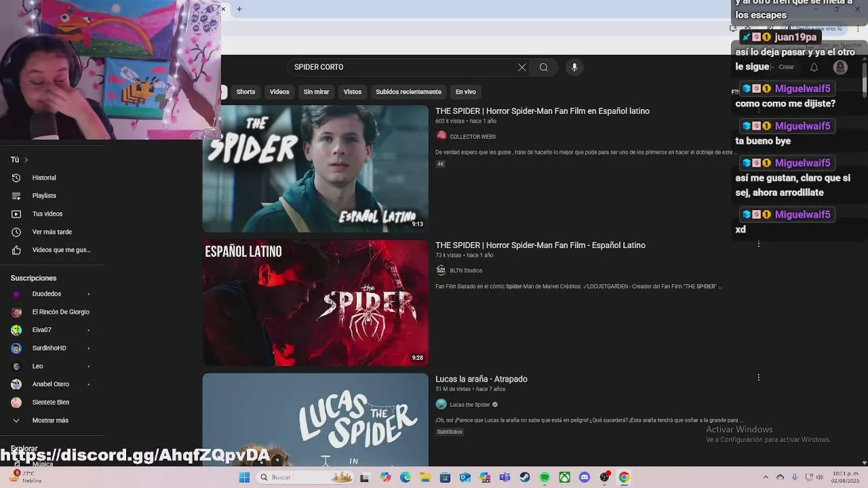Visit Lucas the Spider channel name
Viewport: 868px width, 488px height.
(470, 405)
